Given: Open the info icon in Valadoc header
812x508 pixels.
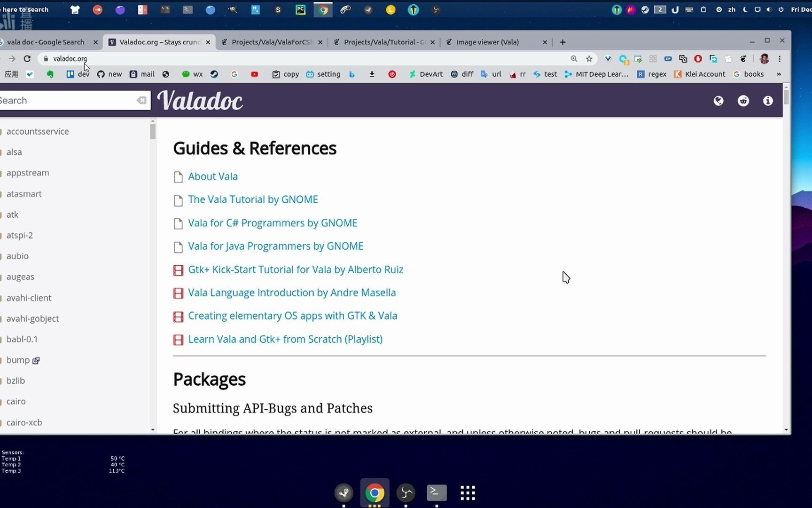Looking at the screenshot, I should click(x=768, y=101).
